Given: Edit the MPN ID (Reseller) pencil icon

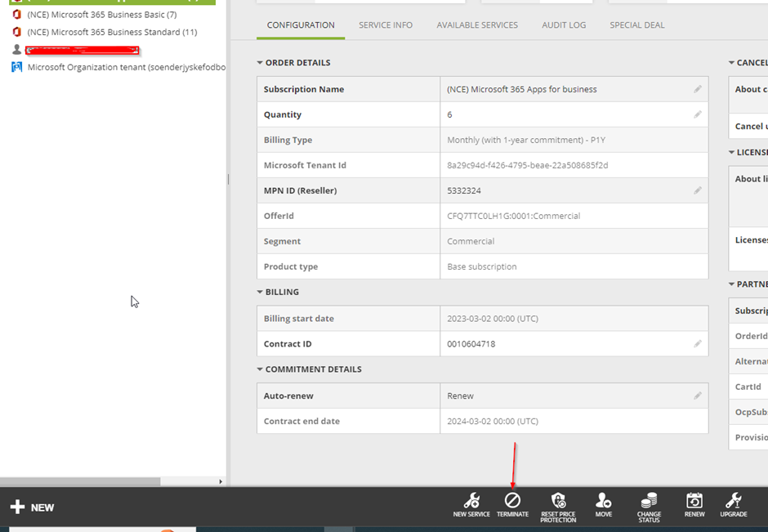Looking at the screenshot, I should [698, 190].
